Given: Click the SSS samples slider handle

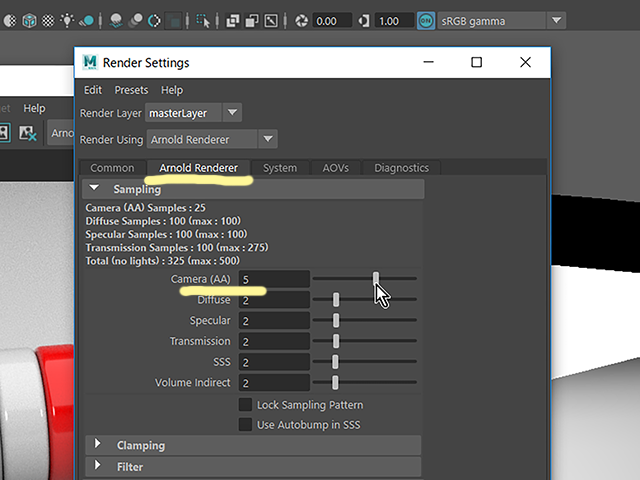Looking at the screenshot, I should (335, 362).
